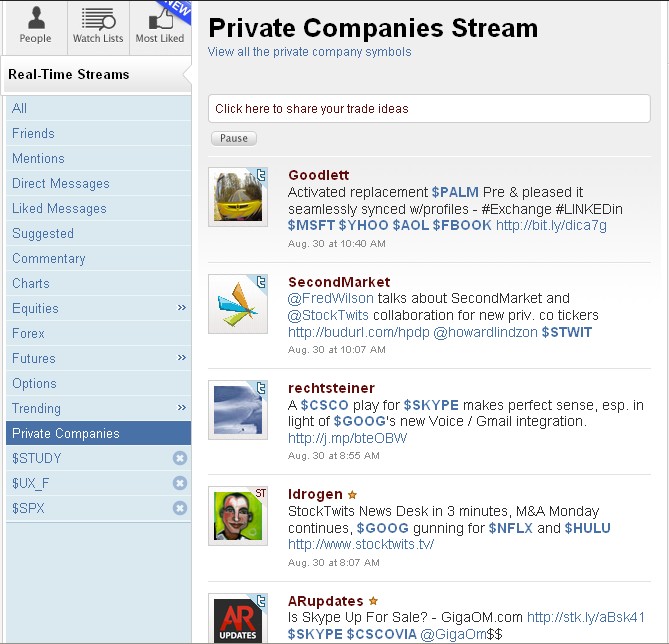669x644 pixels.
Task: Click the $NFLX ticker symbol
Action: coord(511,528)
